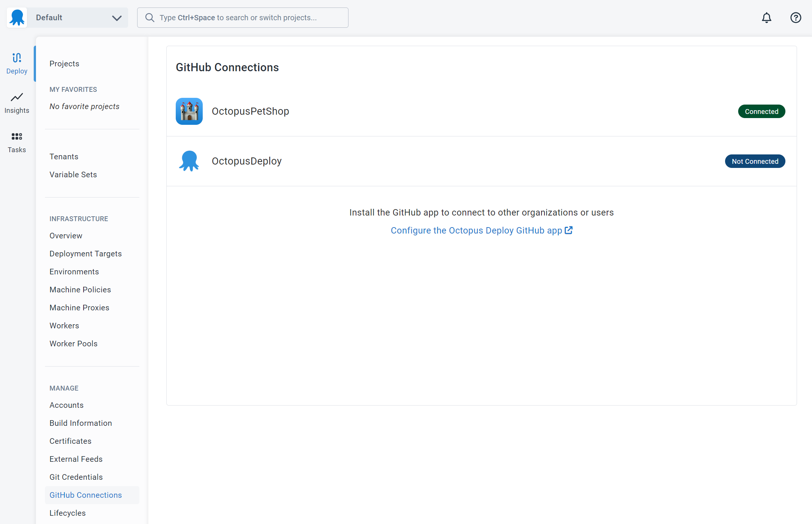Click the magnifier icon in the search box
812x524 pixels.
pos(150,18)
